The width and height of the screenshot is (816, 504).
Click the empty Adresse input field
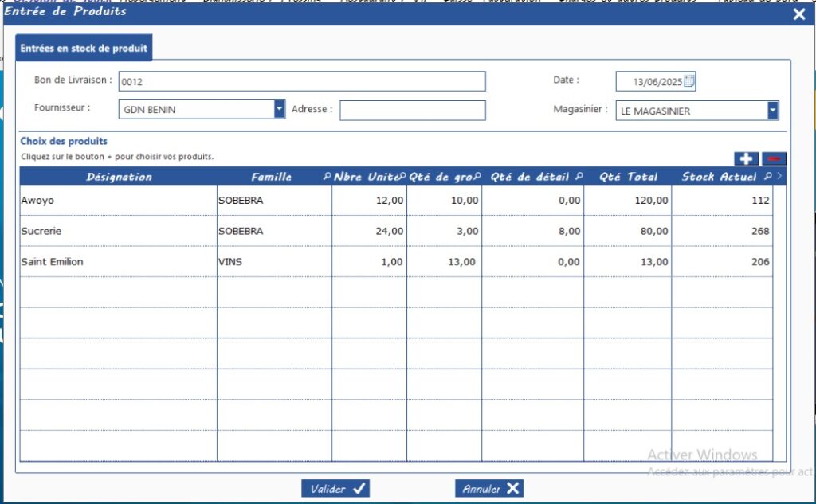[x=412, y=110]
